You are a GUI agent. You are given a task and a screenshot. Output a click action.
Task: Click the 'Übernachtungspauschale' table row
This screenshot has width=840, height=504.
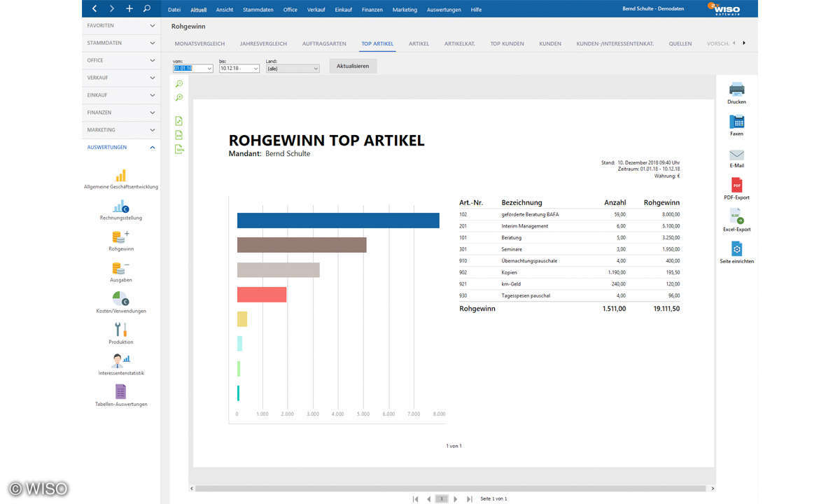pos(569,260)
